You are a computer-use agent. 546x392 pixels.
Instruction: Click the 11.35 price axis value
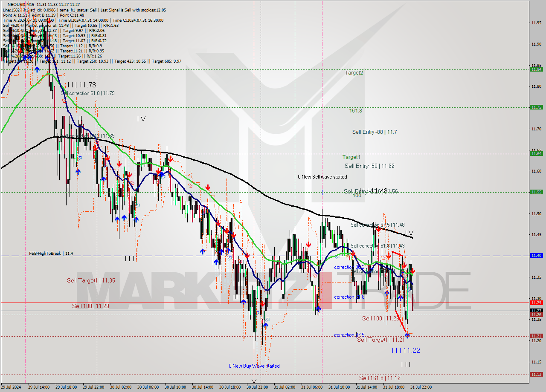[x=536, y=277]
